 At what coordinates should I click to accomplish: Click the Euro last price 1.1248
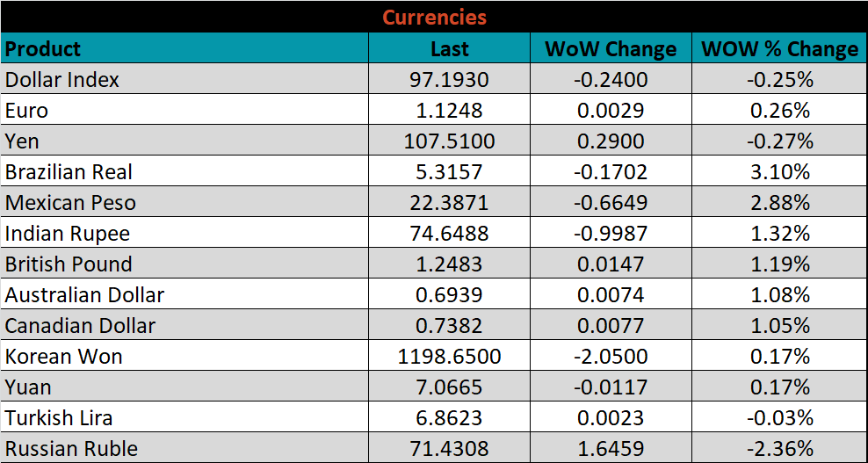(x=449, y=111)
